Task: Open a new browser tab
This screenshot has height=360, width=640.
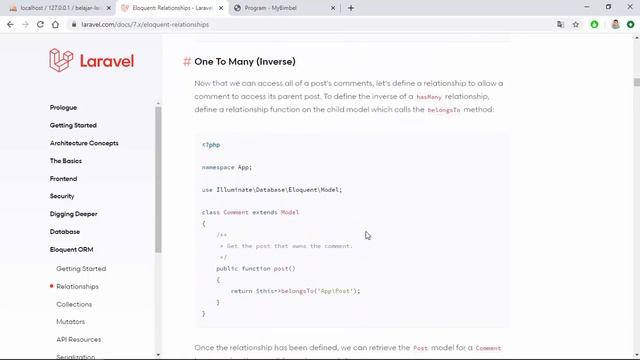Action: coord(351,8)
